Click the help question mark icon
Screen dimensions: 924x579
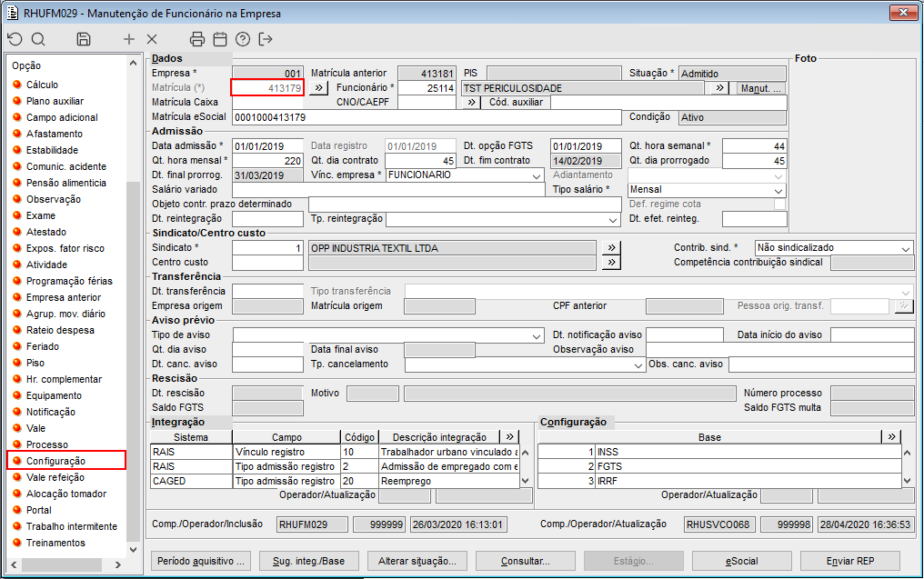point(243,39)
